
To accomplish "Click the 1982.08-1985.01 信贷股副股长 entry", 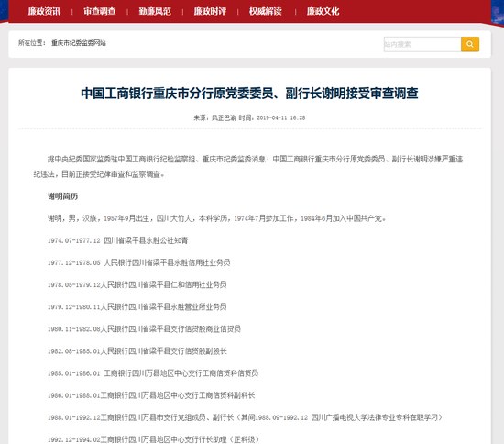I will [x=137, y=351].
